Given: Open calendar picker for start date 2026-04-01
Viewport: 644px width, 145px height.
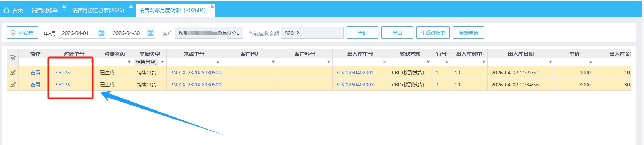Looking at the screenshot, I should (x=101, y=33).
